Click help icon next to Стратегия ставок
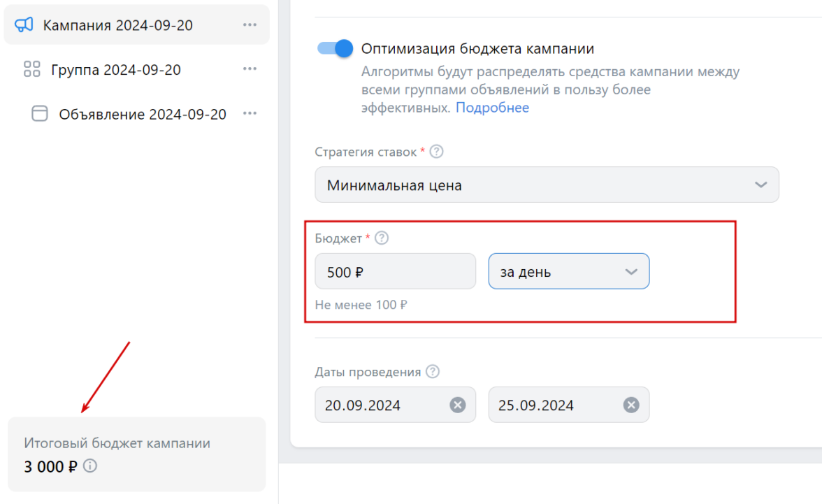 click(x=437, y=152)
